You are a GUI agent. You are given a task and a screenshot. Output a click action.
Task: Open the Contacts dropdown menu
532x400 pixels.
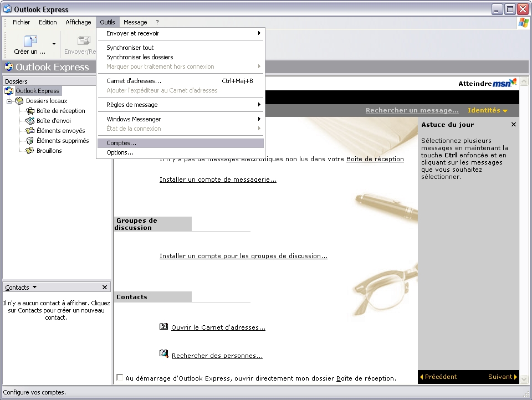(34, 287)
